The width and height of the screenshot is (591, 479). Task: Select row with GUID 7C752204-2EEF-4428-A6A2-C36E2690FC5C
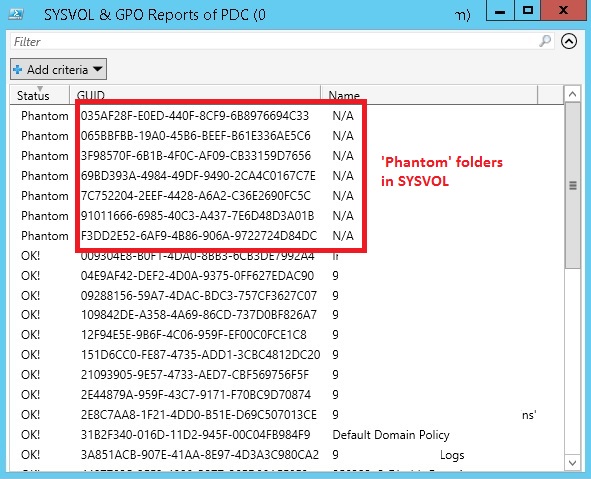286,196
